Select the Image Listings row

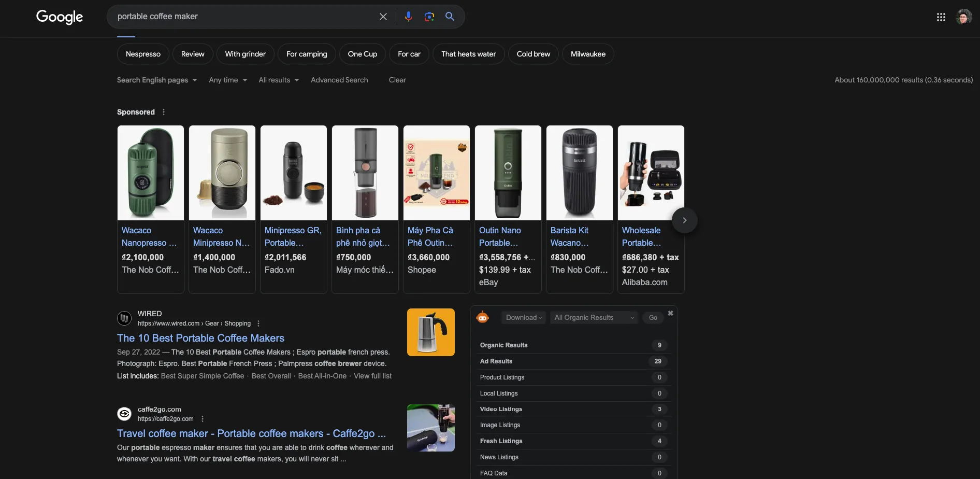[x=573, y=425]
